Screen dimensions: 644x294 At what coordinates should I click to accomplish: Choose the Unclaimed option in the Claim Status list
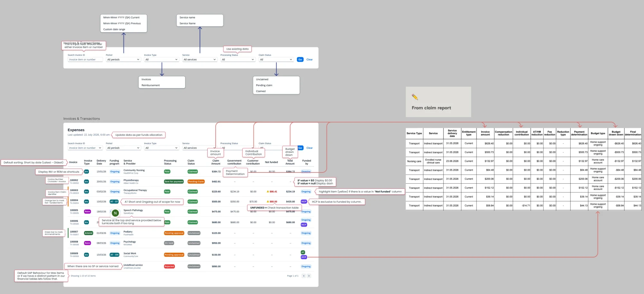click(x=262, y=79)
